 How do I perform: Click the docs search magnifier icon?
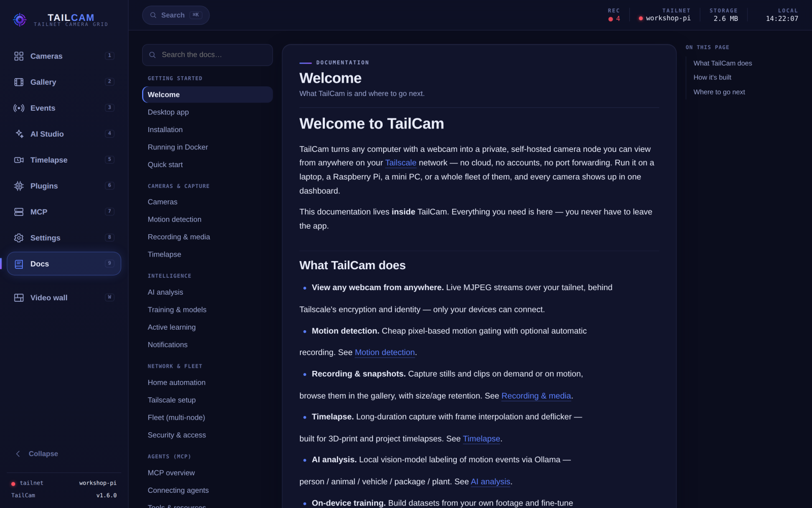point(152,55)
